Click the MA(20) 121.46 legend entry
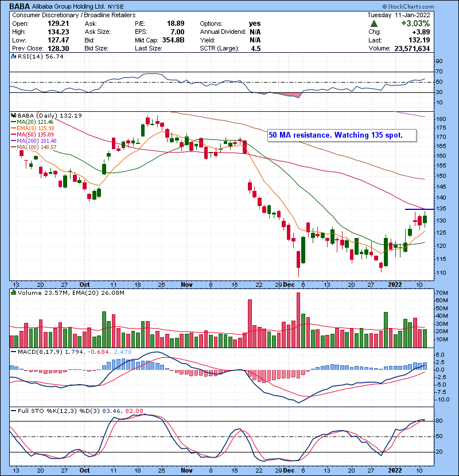 pos(35,122)
